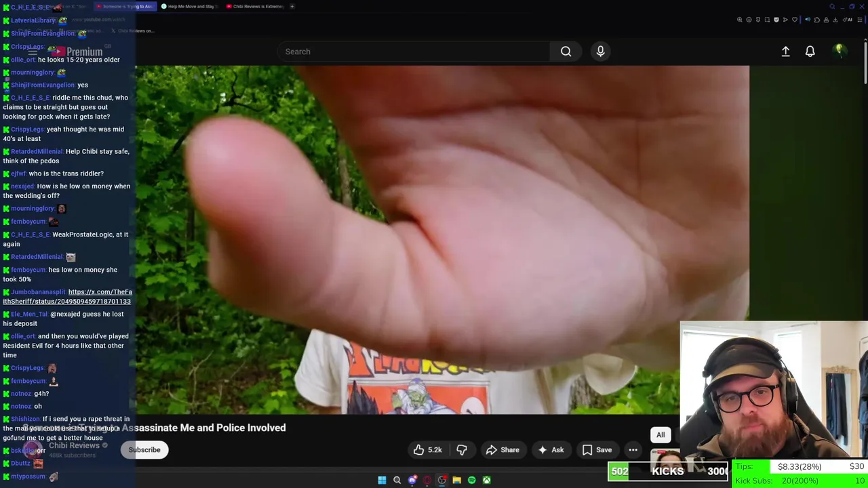Click chat username Ele_Men_Tal
This screenshot has height=488, width=868.
pos(29,314)
